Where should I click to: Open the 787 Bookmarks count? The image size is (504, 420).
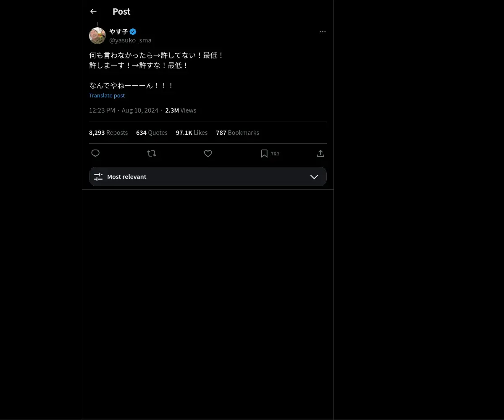point(237,133)
